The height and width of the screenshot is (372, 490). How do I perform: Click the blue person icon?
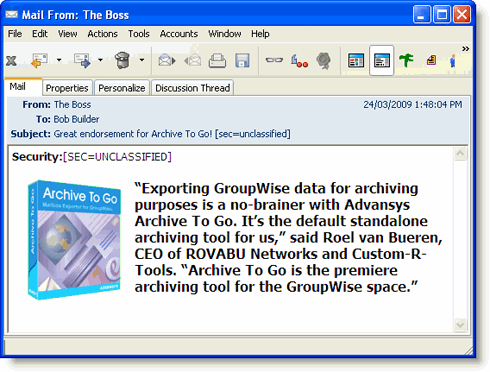pos(453,61)
